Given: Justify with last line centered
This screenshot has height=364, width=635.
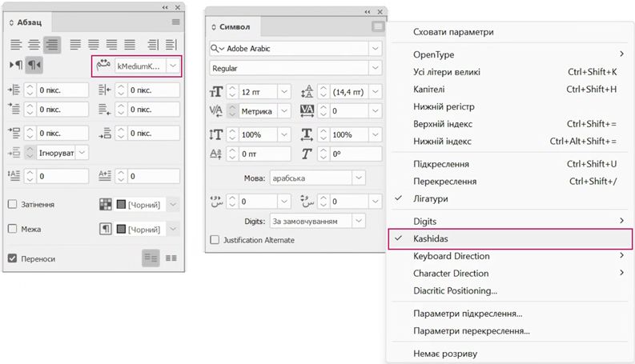Looking at the screenshot, I should point(94,45).
